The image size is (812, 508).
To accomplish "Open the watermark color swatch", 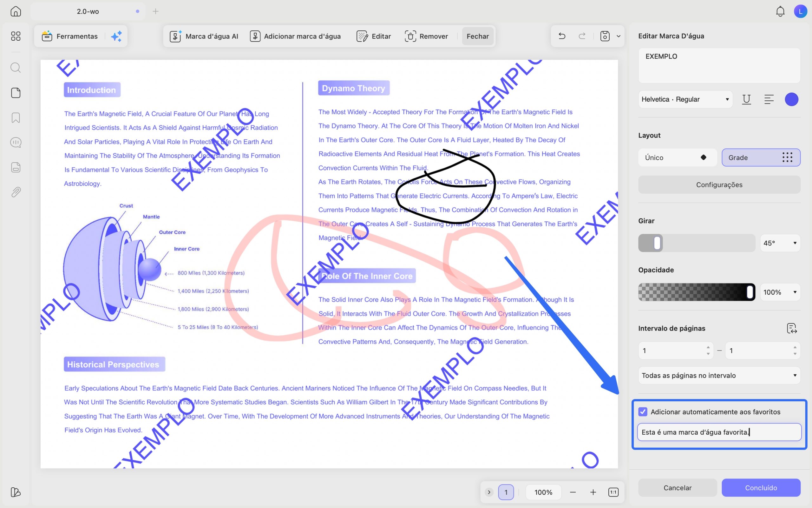I will (x=791, y=99).
